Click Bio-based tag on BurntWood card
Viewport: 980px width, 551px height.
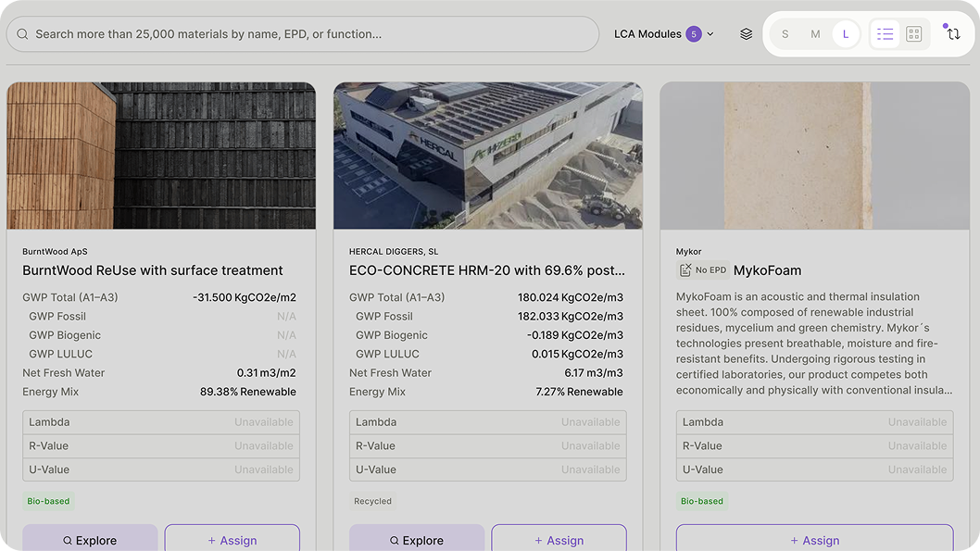click(48, 501)
